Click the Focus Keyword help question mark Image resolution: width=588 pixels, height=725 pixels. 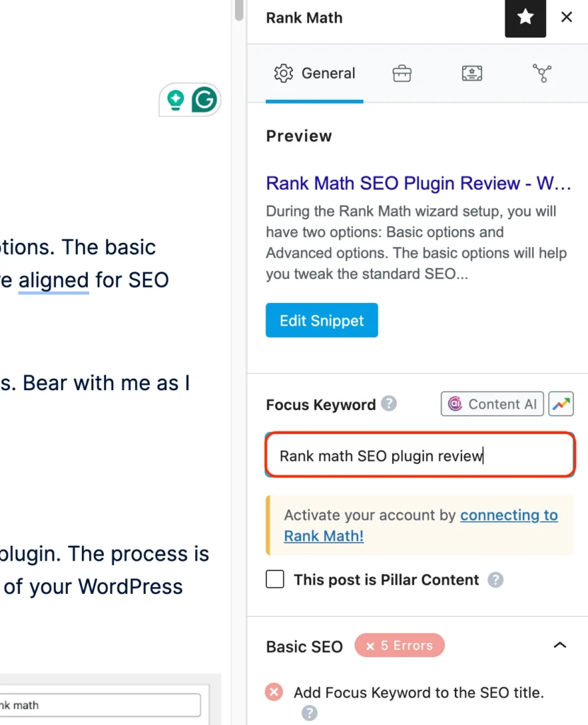click(388, 404)
